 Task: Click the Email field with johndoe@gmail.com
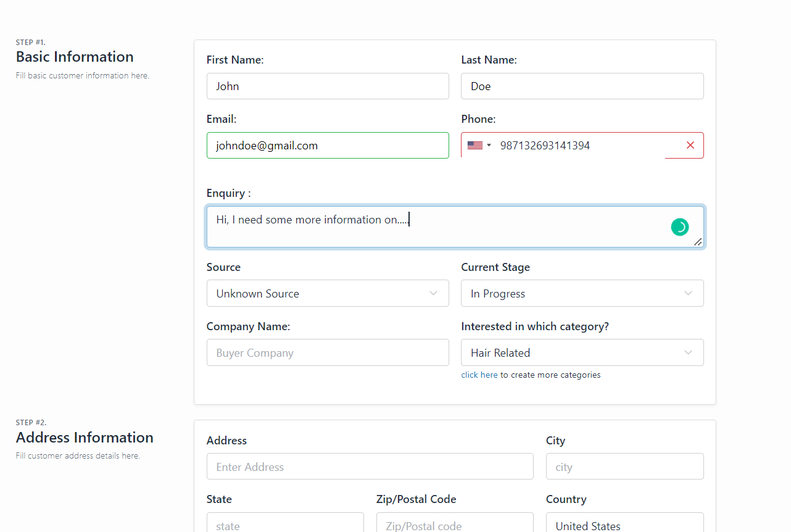click(327, 145)
